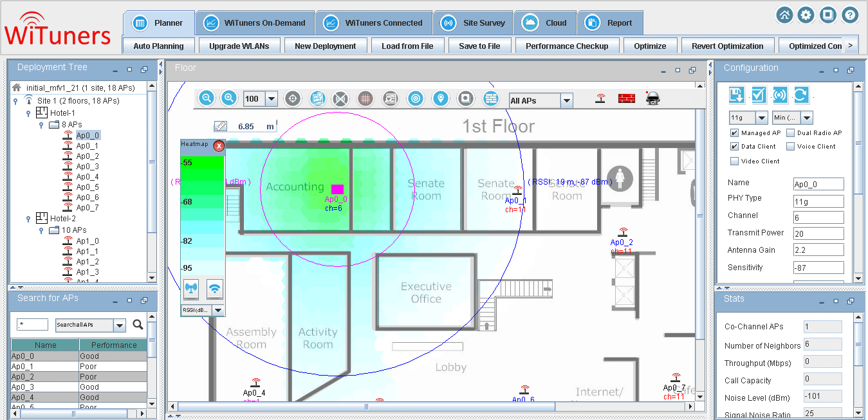
Task: Select Ap0_3 in the Deployment Tree
Action: [x=87, y=167]
